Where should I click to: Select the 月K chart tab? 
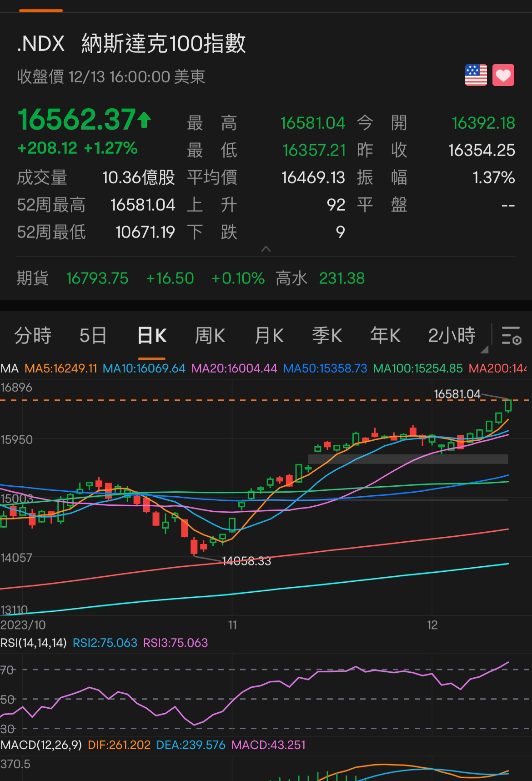(x=269, y=336)
